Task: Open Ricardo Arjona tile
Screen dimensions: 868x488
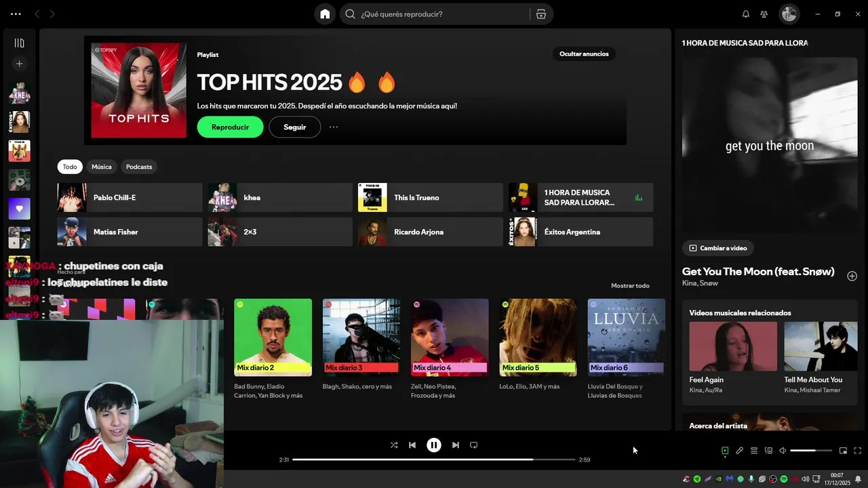Action: coord(431,232)
